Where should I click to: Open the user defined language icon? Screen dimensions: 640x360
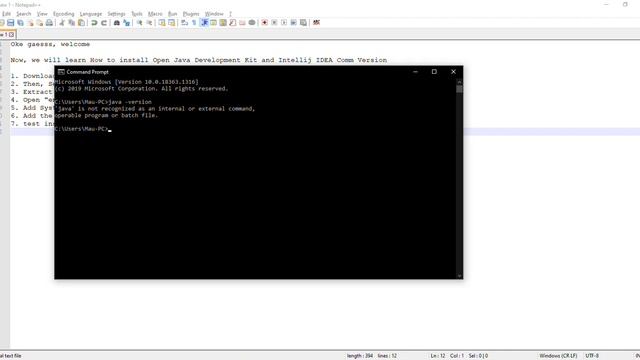pos(213,23)
